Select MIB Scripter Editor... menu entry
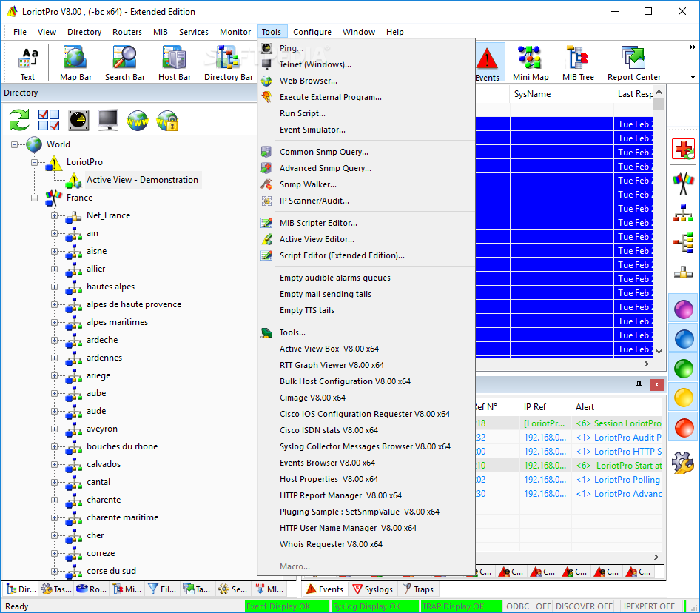This screenshot has width=700, height=613. point(366,223)
